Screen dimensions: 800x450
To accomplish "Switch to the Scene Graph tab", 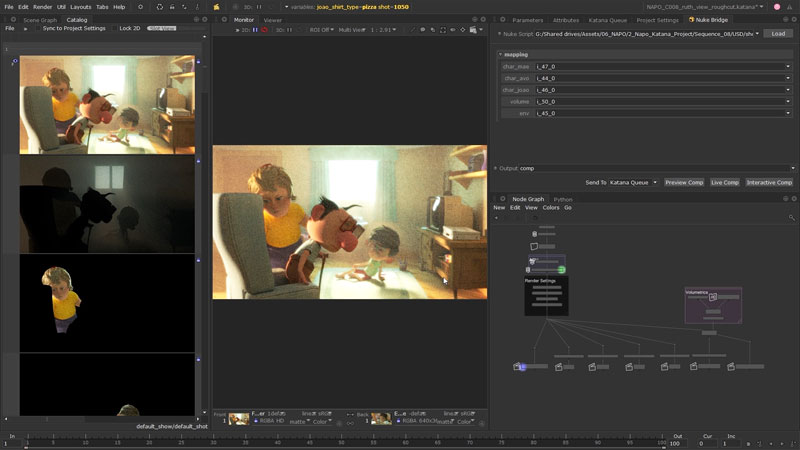I will pyautogui.click(x=40, y=20).
